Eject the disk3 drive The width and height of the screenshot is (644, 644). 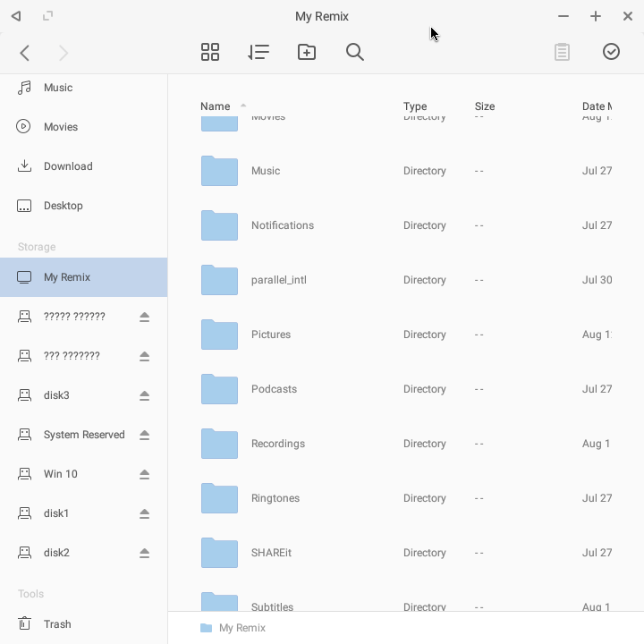(144, 395)
